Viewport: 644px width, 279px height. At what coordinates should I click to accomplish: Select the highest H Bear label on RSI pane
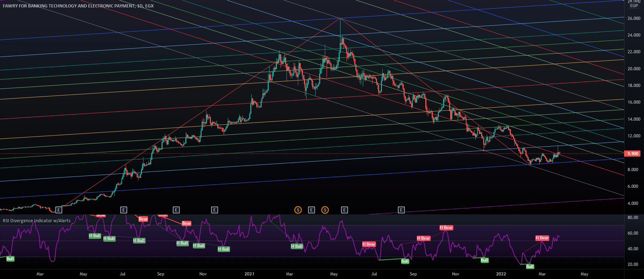446,228
